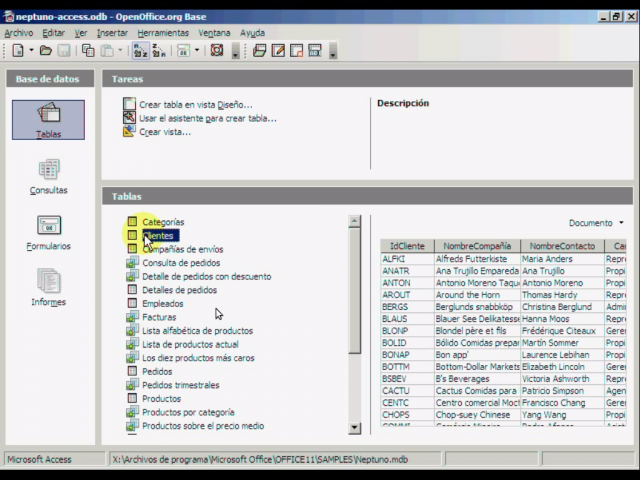Click the Delete table toolbar icon
Screen dimensions: 640x480
[x=297, y=51]
